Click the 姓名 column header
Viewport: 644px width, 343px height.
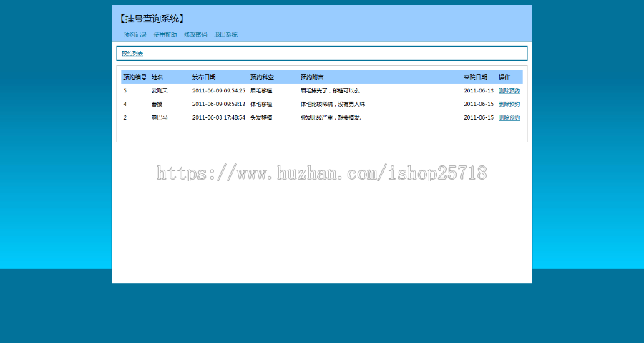(157, 77)
